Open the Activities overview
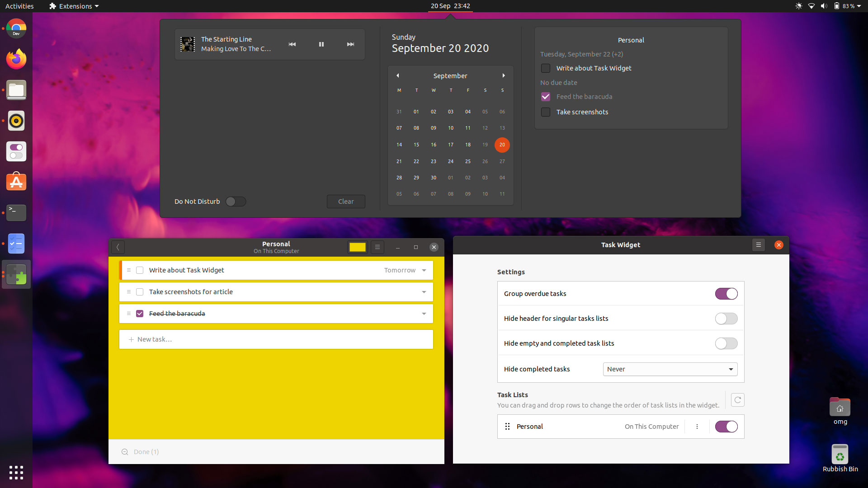The image size is (868, 488). pos(19,6)
